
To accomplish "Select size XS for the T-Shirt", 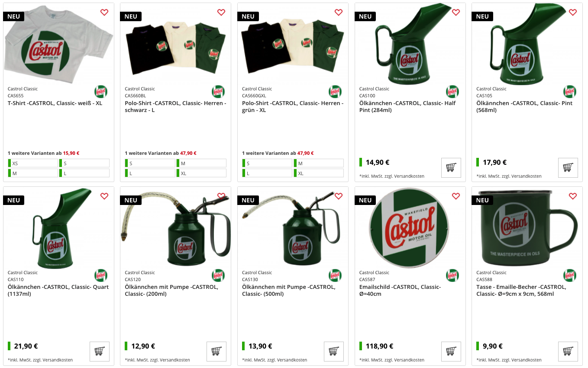I will tap(33, 163).
